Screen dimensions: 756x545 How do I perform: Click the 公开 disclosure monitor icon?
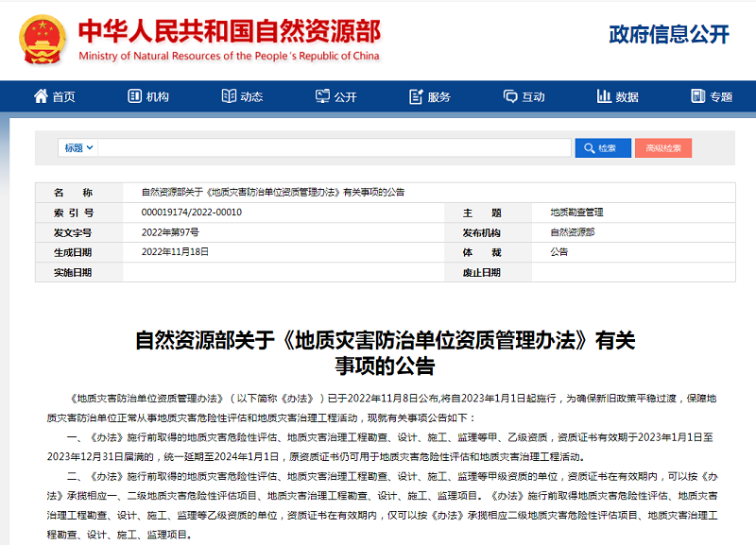point(322,96)
